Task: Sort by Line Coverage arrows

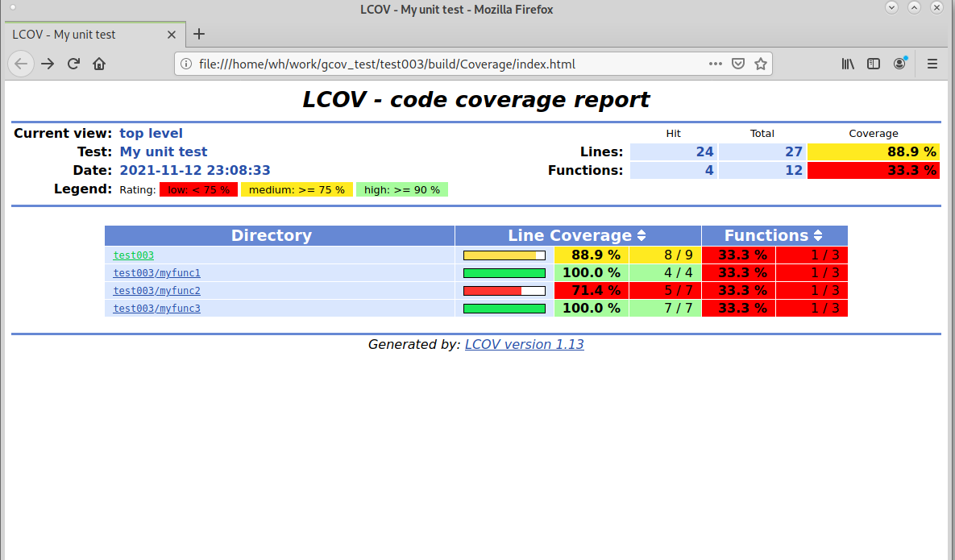Action: point(642,235)
